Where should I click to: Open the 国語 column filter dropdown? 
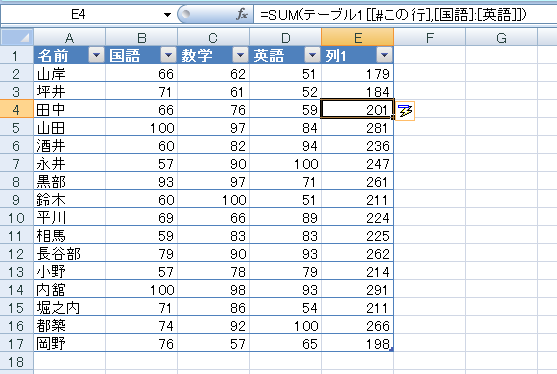(x=168, y=55)
